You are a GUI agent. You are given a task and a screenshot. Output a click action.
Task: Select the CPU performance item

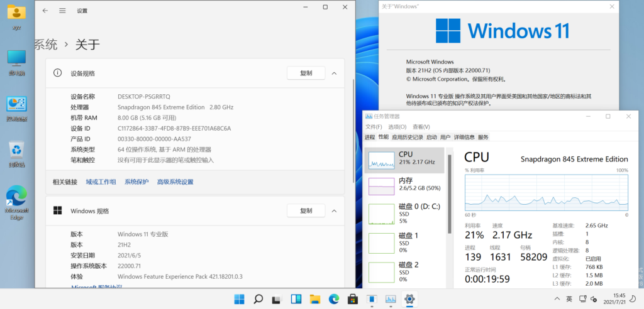[x=404, y=160]
